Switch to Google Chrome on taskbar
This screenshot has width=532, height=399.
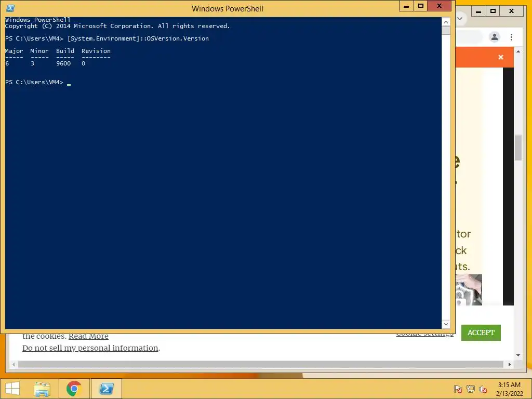click(74, 389)
